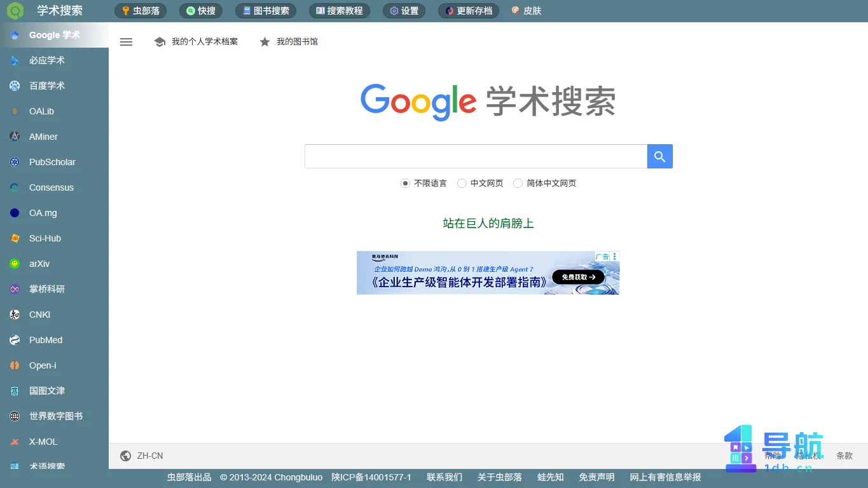Click the 企业生产级智能体 ad banner
The width and height of the screenshot is (868, 488).
click(488, 273)
